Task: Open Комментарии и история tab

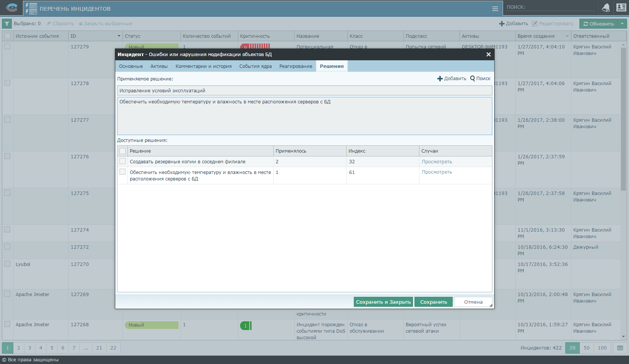Action: 204,66
